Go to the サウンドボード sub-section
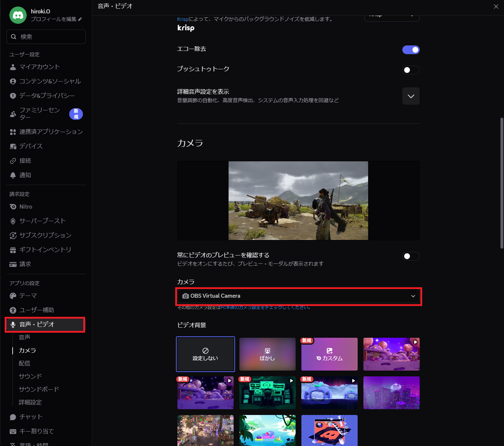The image size is (504, 446). [39, 389]
